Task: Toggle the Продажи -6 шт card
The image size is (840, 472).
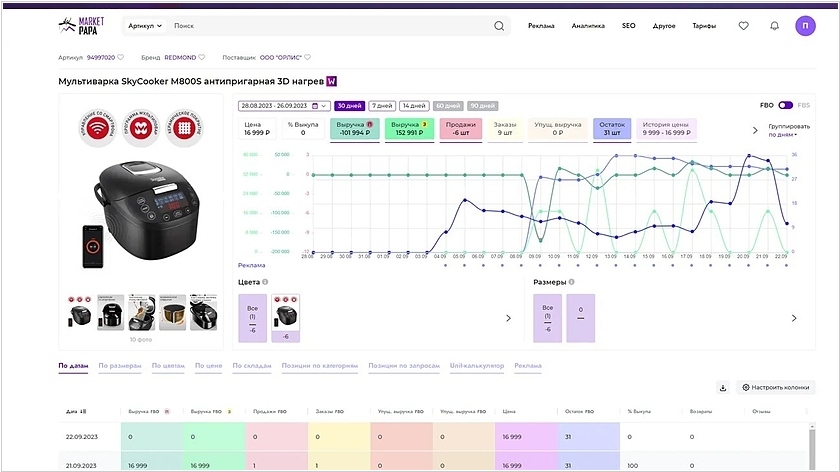Action: [461, 129]
